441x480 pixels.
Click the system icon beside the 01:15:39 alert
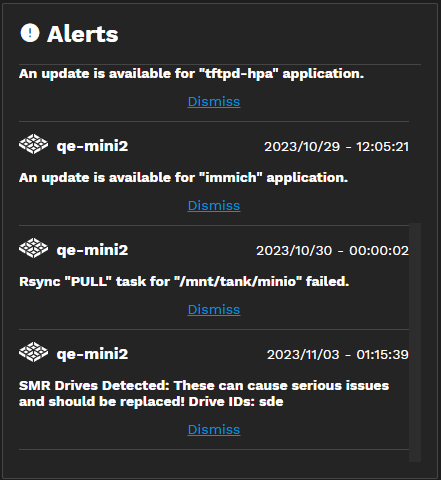tap(33, 352)
